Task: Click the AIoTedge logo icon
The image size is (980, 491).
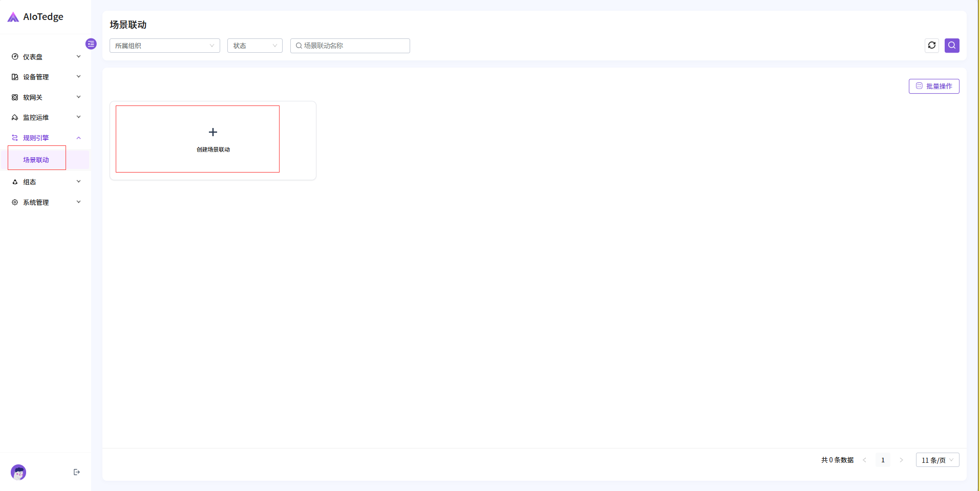Action: click(x=13, y=17)
